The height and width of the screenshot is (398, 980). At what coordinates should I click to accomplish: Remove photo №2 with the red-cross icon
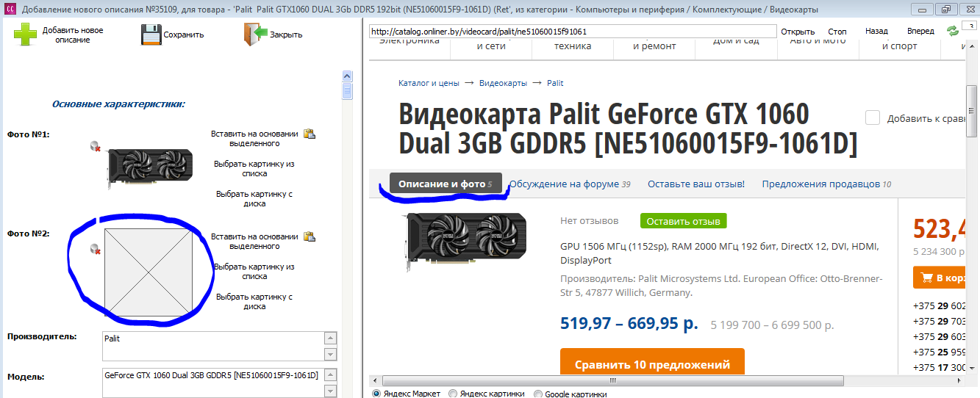[x=95, y=250]
